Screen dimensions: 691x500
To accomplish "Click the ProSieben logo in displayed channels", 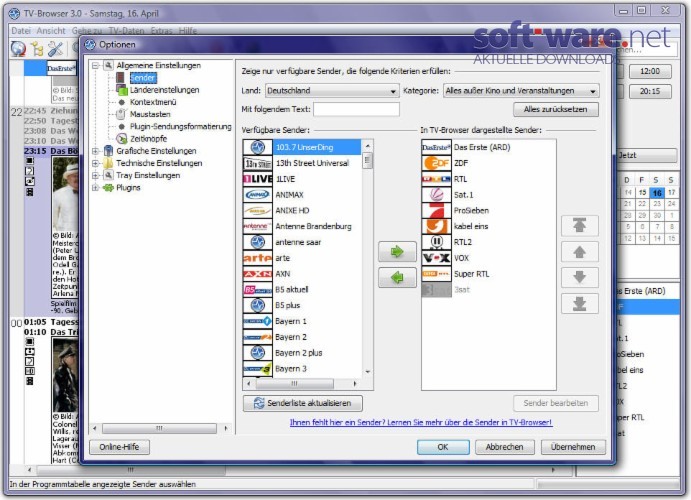I will tap(436, 211).
